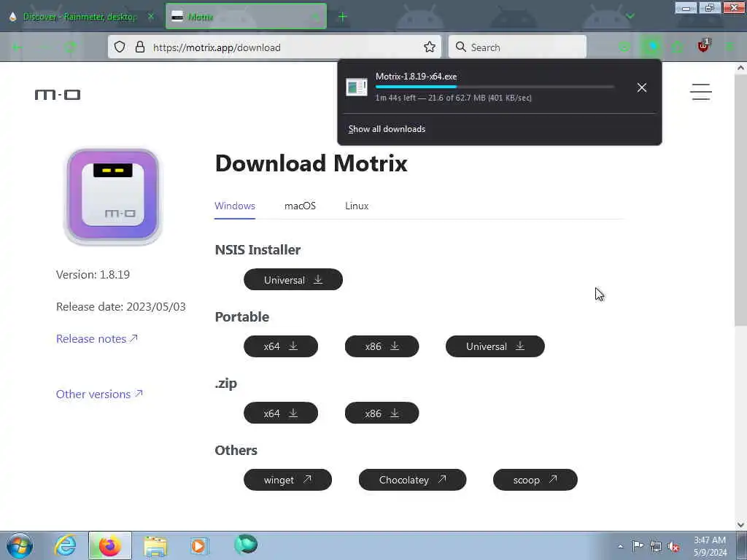Open the Chocolatey link button

pyautogui.click(x=413, y=480)
